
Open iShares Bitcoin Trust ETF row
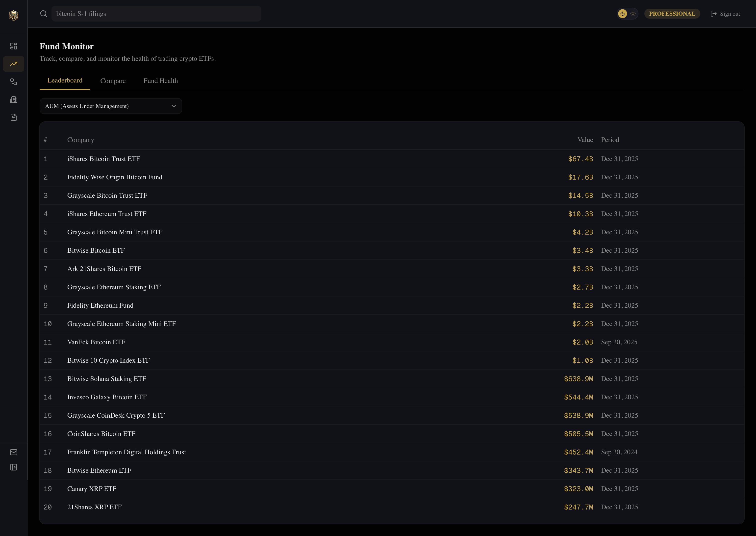tap(392, 159)
